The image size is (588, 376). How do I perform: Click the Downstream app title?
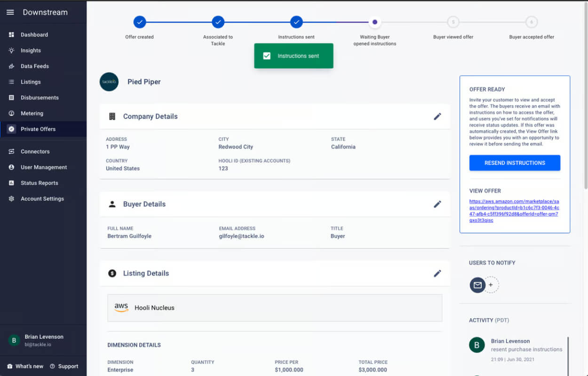point(45,12)
